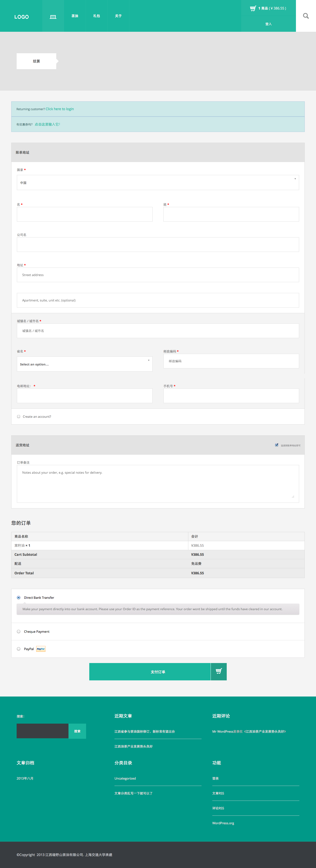The image size is (316, 868).
Task: Select PayPal radio button
Action: point(19,649)
